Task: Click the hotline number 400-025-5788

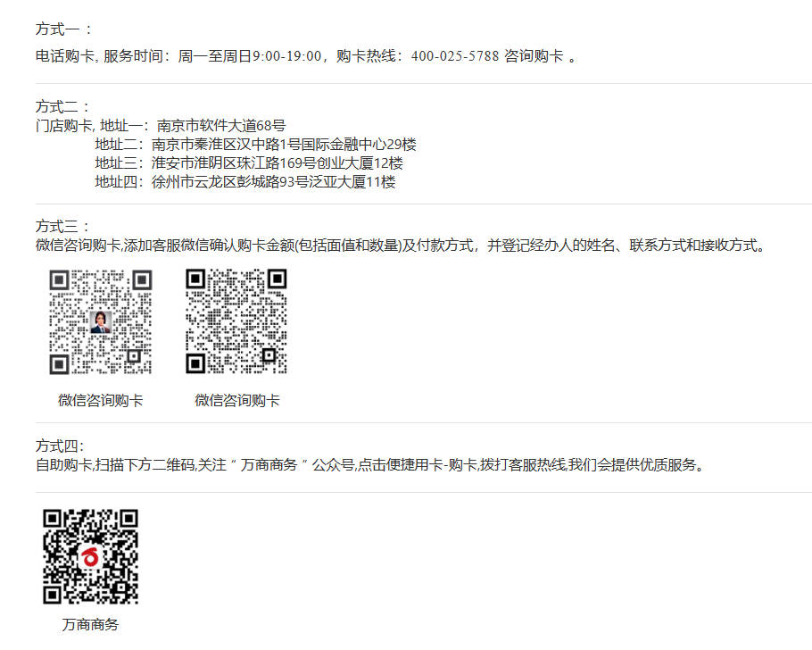Action: (455, 56)
